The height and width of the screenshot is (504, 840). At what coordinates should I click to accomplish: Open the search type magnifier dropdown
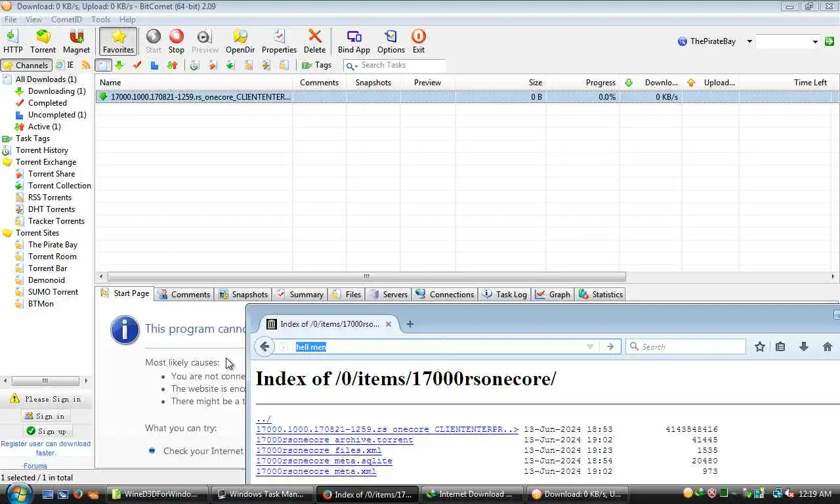(x=351, y=66)
